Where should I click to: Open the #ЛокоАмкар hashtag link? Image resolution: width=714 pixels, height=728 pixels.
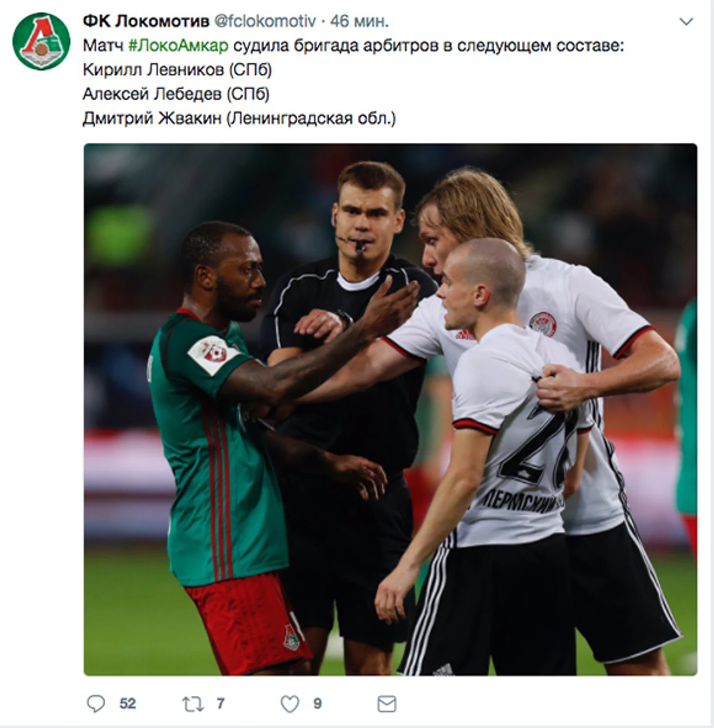pyautogui.click(x=178, y=45)
